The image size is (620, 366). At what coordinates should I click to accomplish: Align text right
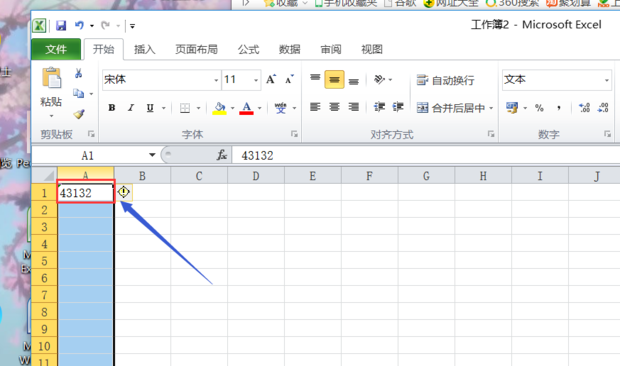point(353,107)
